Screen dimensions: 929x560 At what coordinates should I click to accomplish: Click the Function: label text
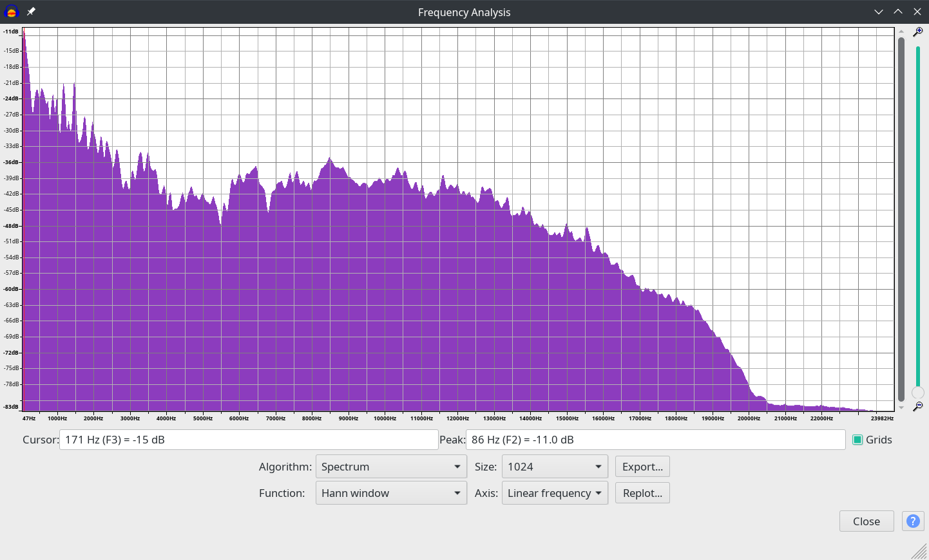point(282,493)
